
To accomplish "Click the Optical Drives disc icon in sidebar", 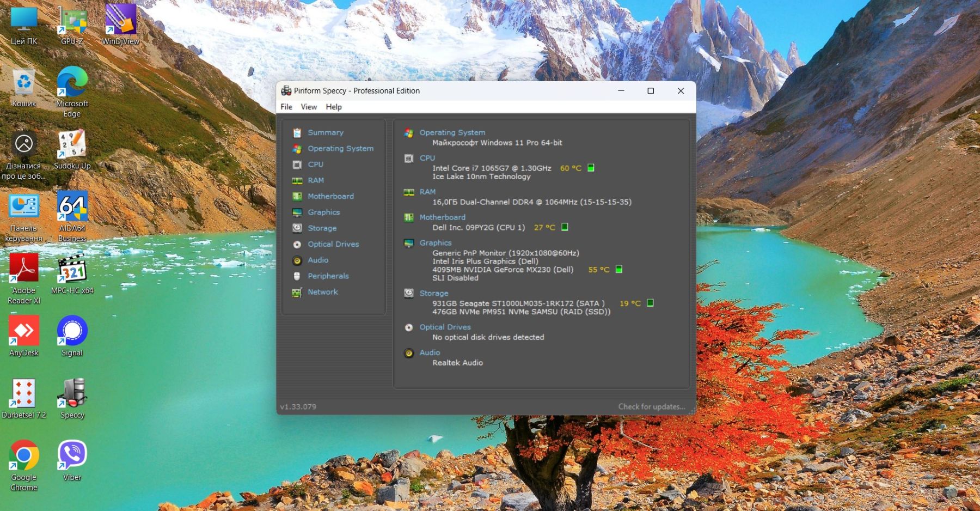I will [x=297, y=245].
